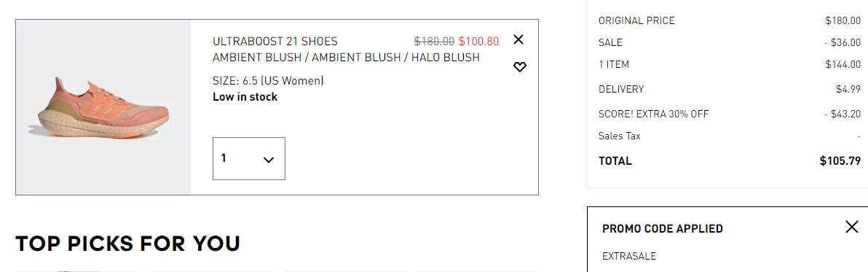The height and width of the screenshot is (272, 868).
Task: Click the chevron arrow in quantity selector
Action: 269,160
